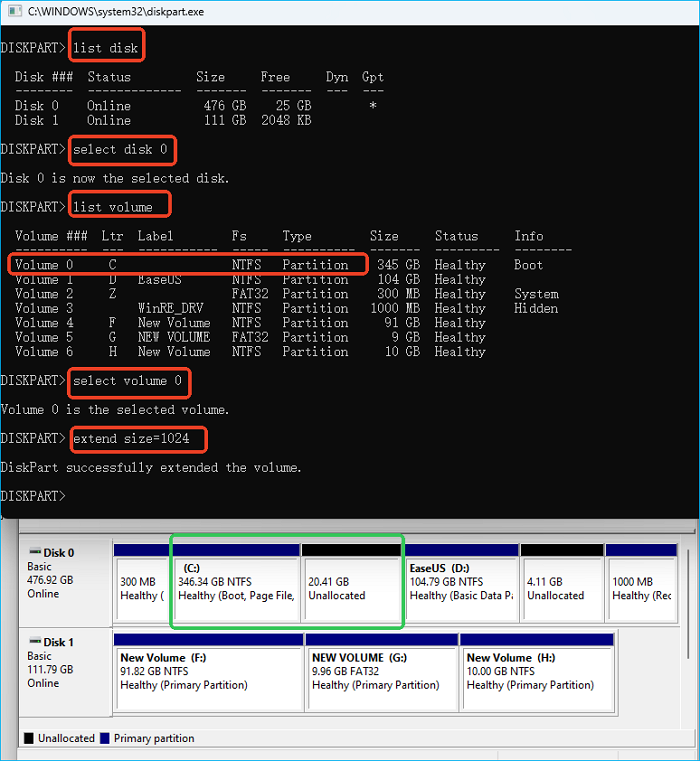This screenshot has width=700, height=761.
Task: Select the Disk 0 drive icon
Action: pos(34,552)
